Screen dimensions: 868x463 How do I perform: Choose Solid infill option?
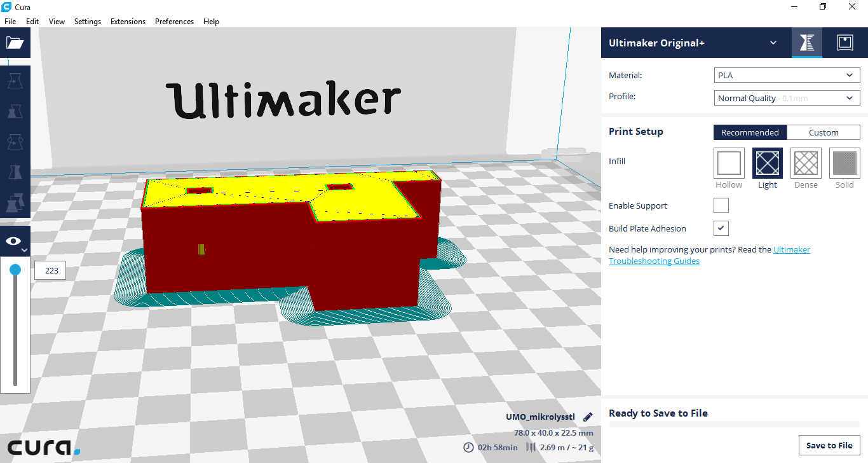844,163
